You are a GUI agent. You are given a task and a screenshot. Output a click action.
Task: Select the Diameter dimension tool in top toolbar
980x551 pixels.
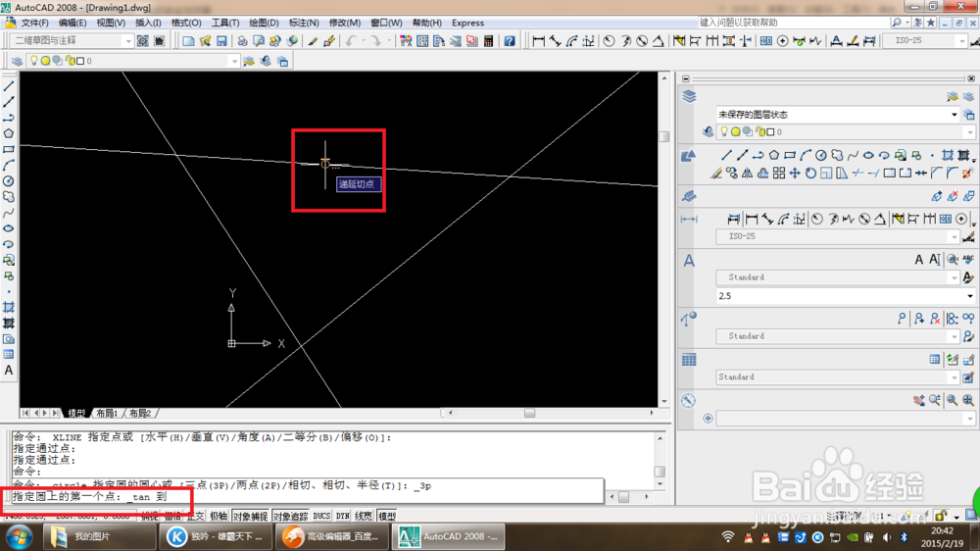click(x=642, y=41)
